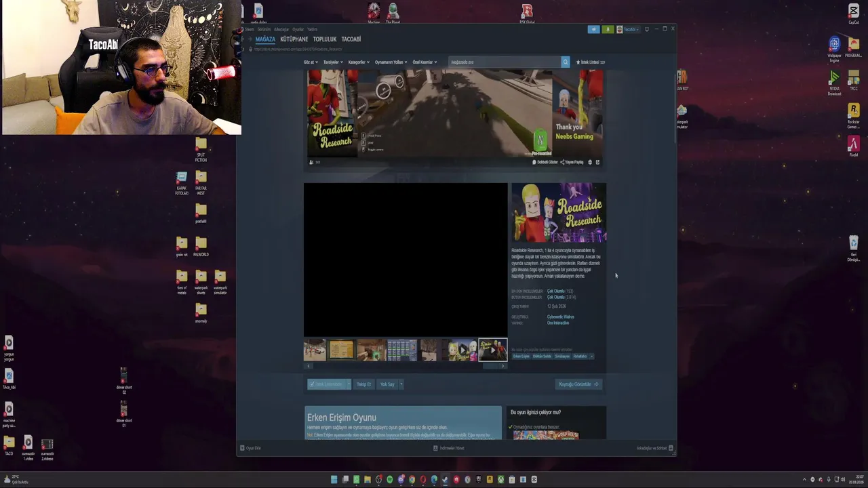This screenshot has height=488, width=868.
Task: Add a game via Oyun Ekle
Action: click(x=250, y=448)
